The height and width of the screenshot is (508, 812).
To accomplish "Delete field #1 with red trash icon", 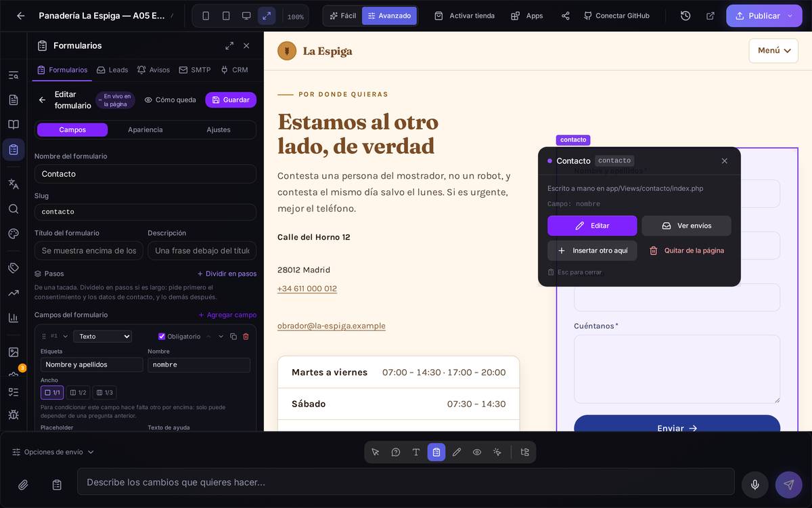I will [x=246, y=337].
